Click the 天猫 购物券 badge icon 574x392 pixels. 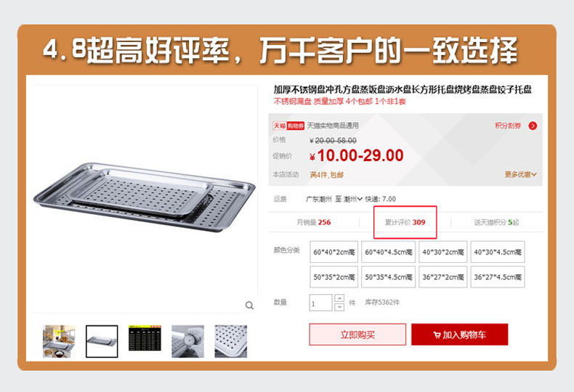tap(288, 126)
